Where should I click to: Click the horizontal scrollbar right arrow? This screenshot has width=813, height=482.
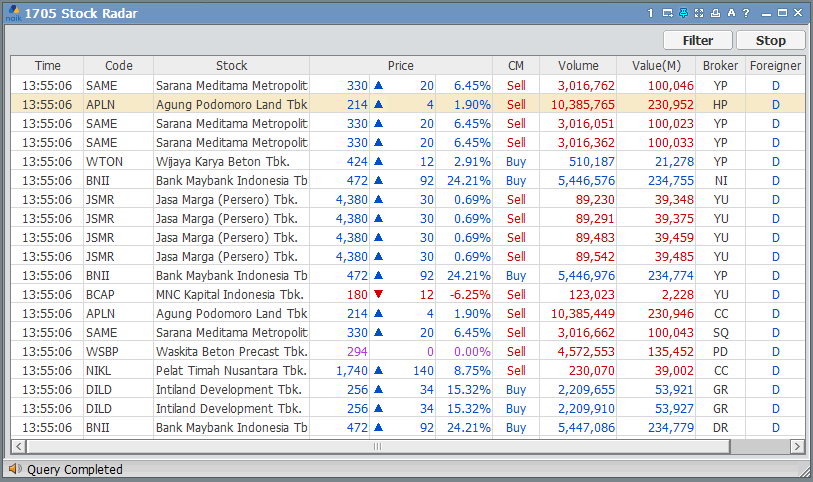coord(797,446)
